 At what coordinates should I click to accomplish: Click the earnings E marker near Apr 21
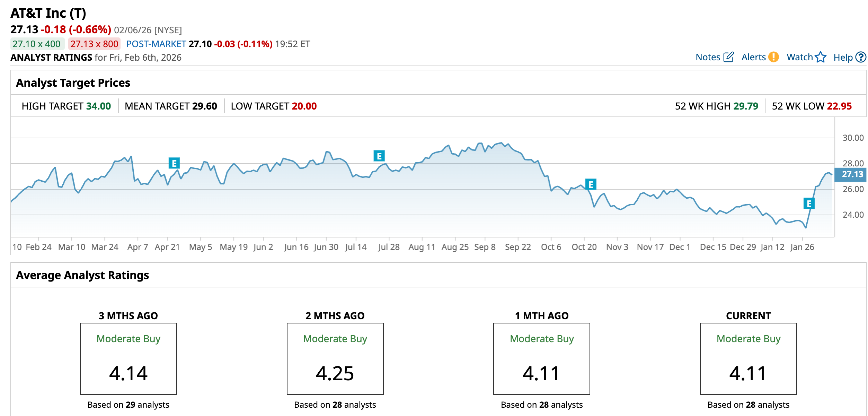click(174, 163)
